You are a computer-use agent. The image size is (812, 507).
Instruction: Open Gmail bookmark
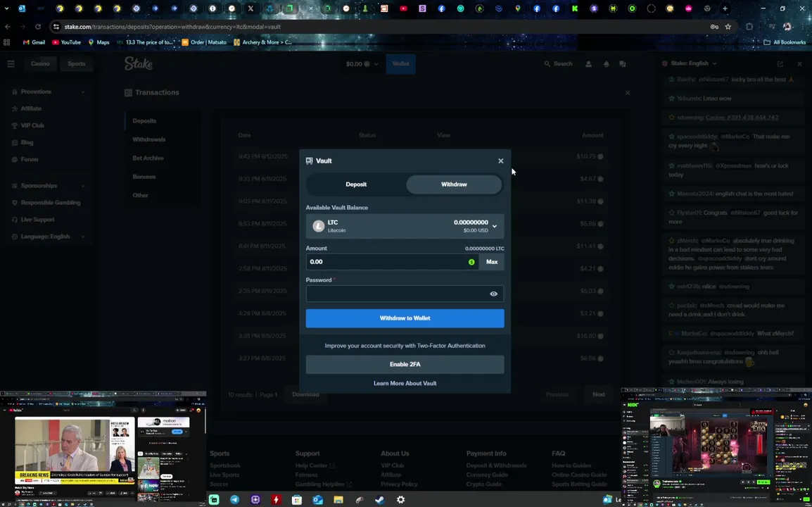[x=34, y=42]
